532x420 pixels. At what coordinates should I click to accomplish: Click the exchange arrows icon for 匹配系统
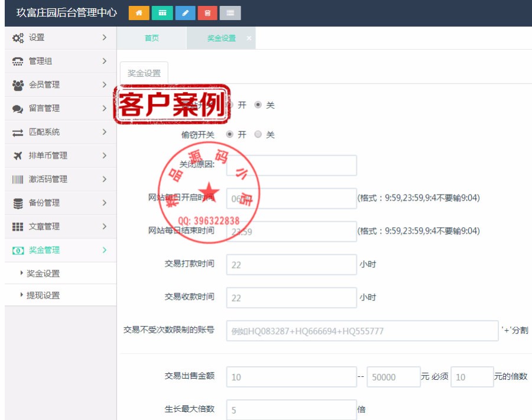(x=18, y=133)
